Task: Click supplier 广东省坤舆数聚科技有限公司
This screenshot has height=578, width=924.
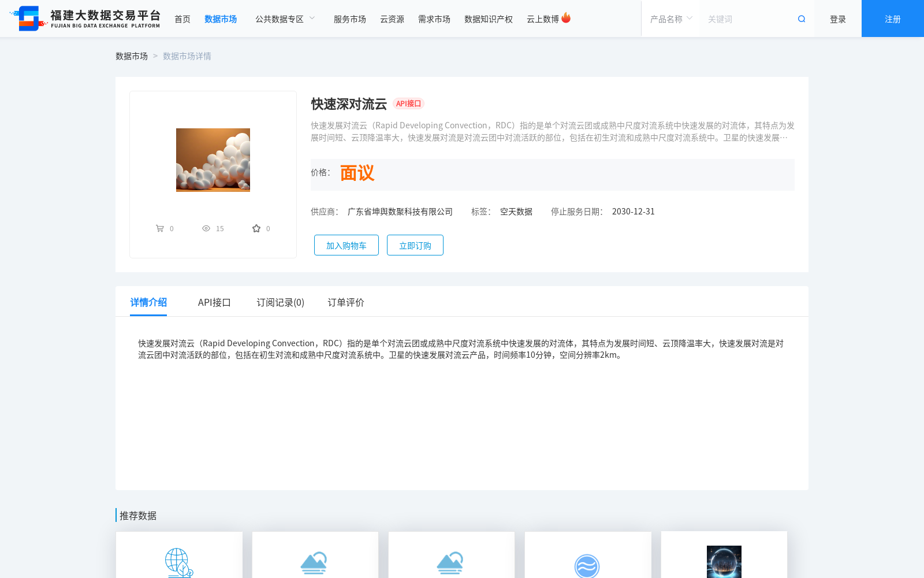Action: 400,212
